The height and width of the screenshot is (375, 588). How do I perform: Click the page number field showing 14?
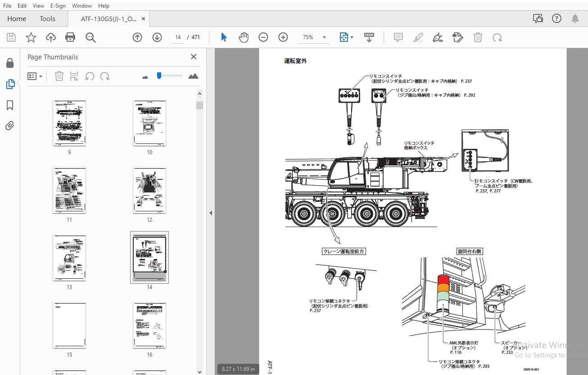point(178,37)
